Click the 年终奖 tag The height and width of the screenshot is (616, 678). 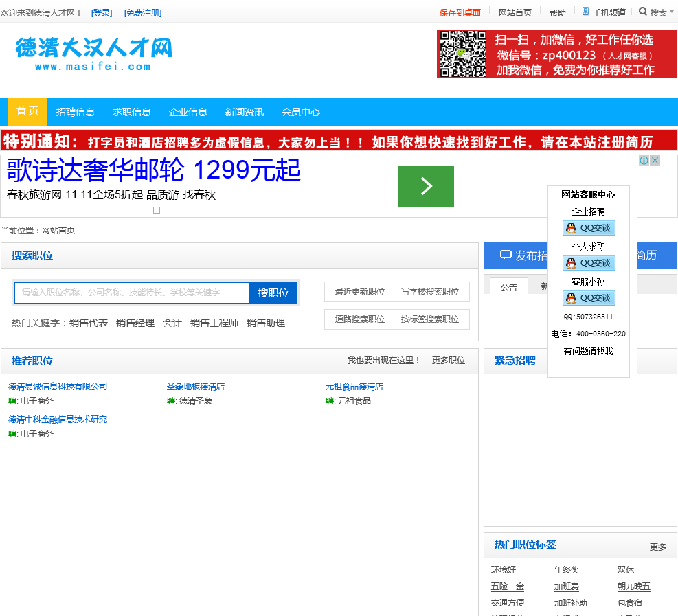(x=567, y=570)
